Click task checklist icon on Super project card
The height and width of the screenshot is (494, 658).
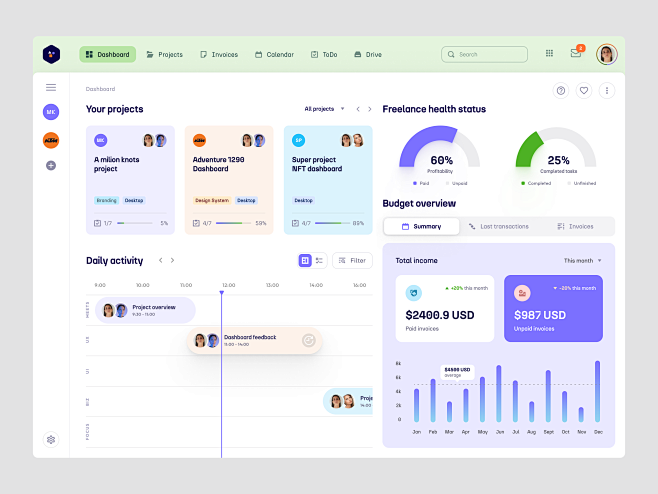click(295, 223)
